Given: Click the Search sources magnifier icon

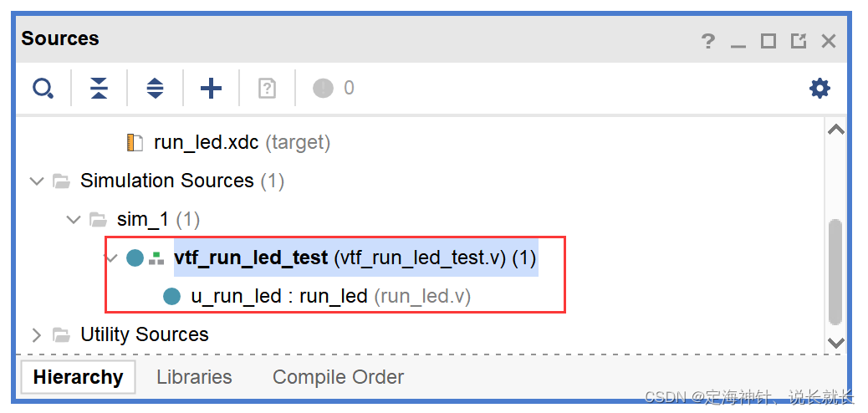Looking at the screenshot, I should pos(43,88).
